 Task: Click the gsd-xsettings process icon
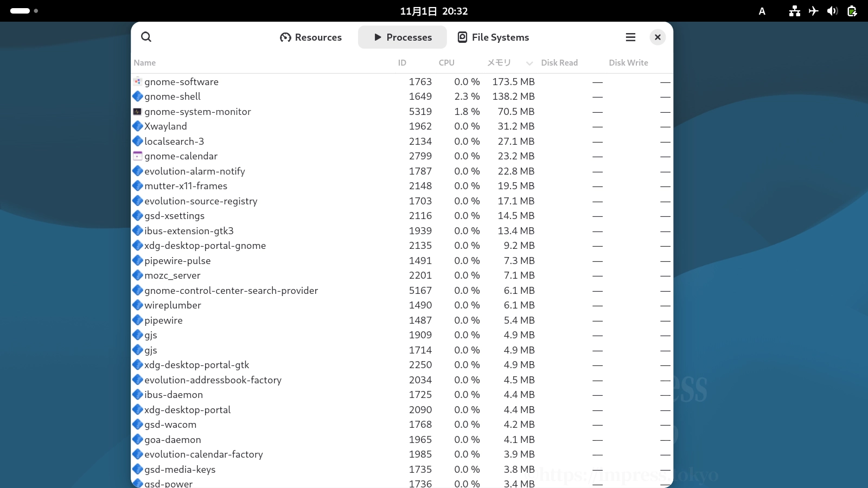point(138,216)
